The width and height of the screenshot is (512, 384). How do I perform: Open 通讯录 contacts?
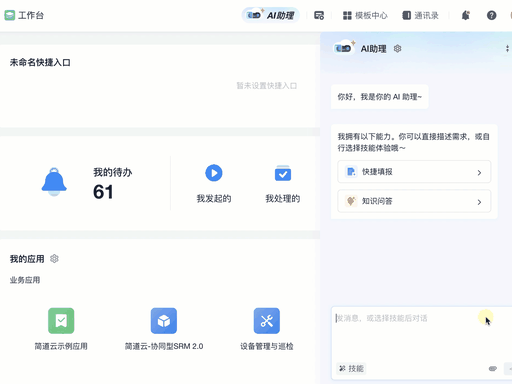click(x=420, y=15)
